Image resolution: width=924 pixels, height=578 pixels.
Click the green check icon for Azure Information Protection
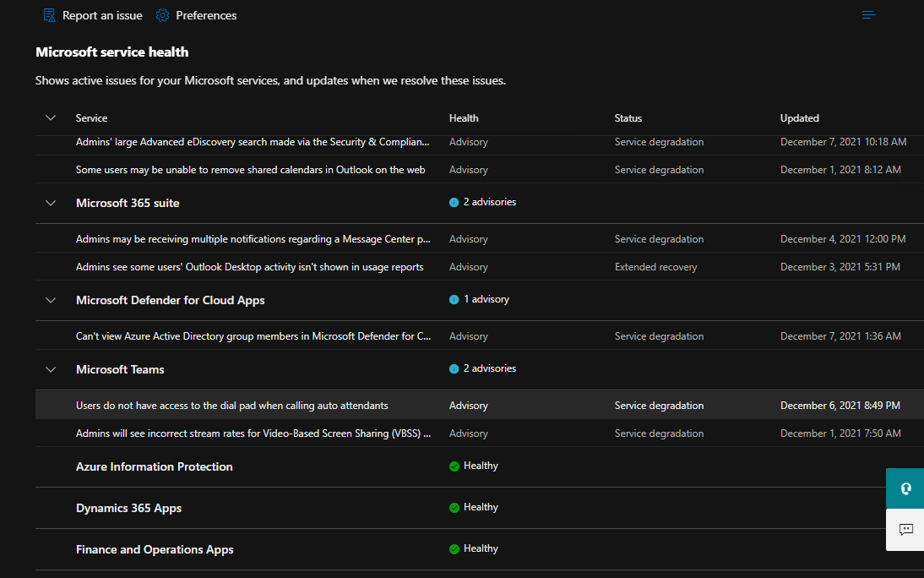point(454,466)
